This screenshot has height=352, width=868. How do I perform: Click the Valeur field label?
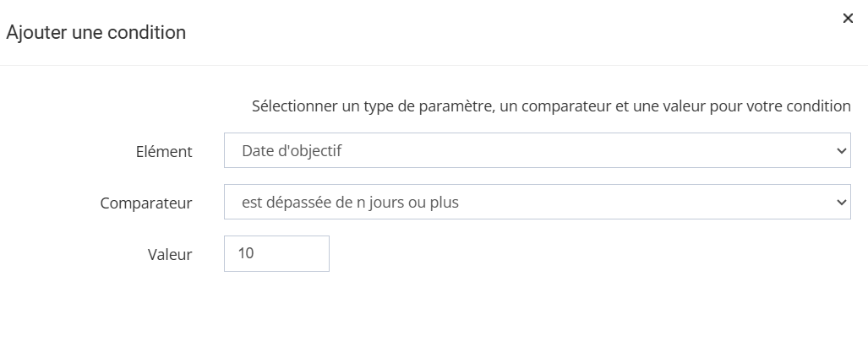click(170, 254)
